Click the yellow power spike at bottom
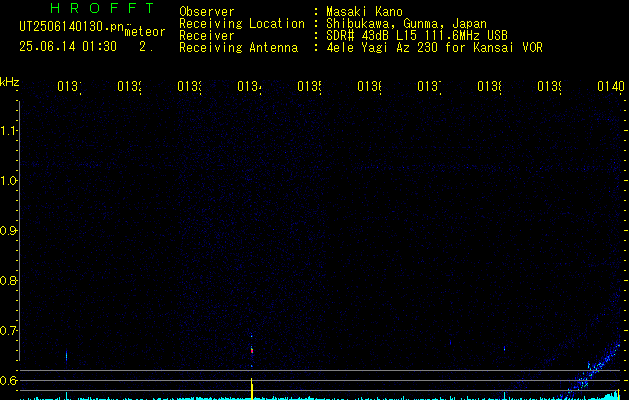 tap(252, 389)
